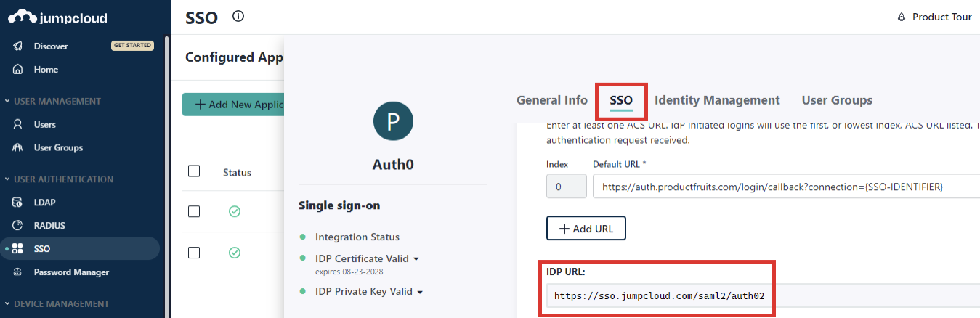This screenshot has height=318, width=980.
Task: Check the second application row checkbox
Action: [194, 253]
